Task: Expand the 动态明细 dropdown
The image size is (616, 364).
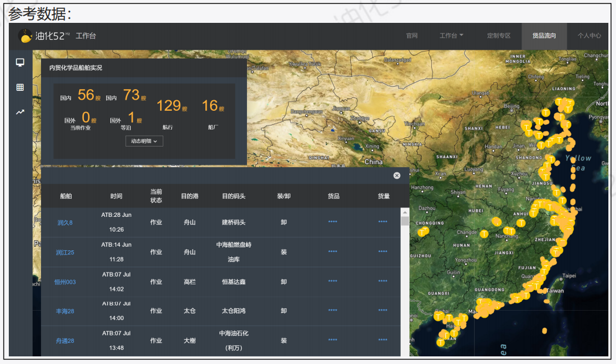Action: pyautogui.click(x=144, y=141)
